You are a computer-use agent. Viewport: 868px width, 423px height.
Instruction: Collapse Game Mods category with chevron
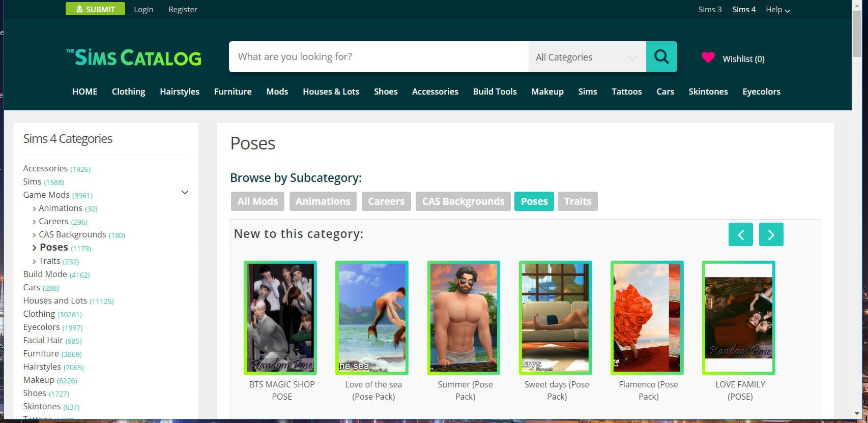185,192
